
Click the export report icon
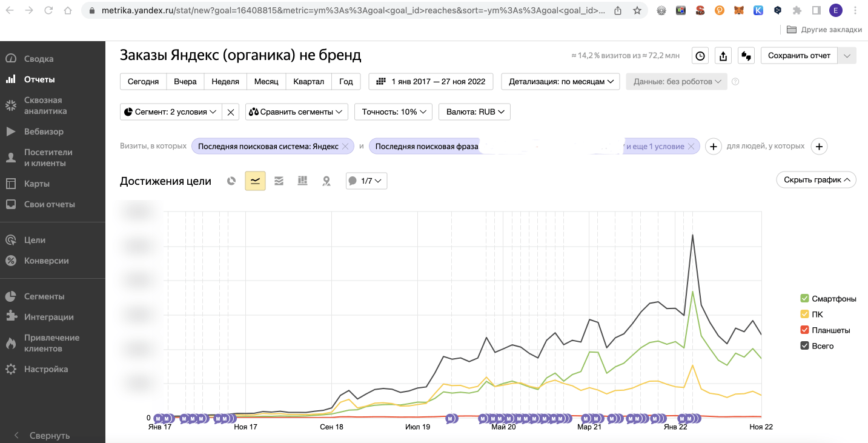click(723, 56)
